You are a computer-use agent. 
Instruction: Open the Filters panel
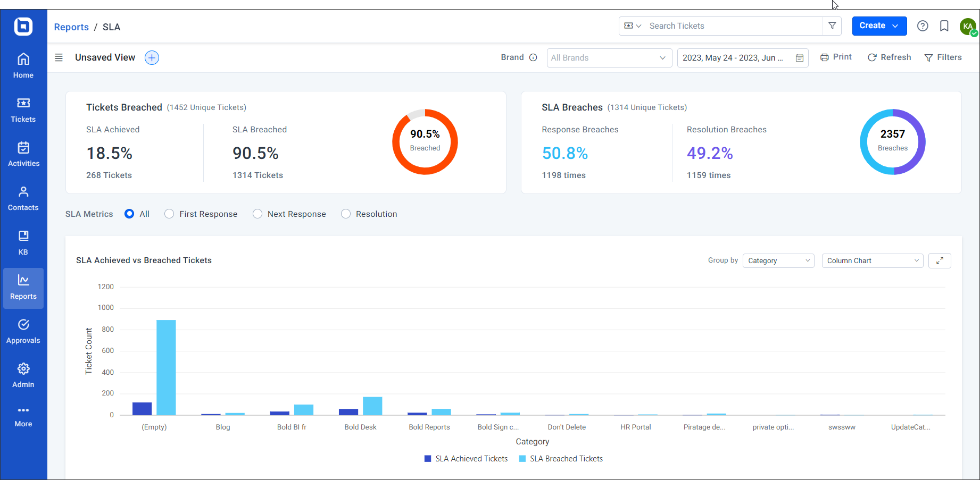[x=943, y=57]
